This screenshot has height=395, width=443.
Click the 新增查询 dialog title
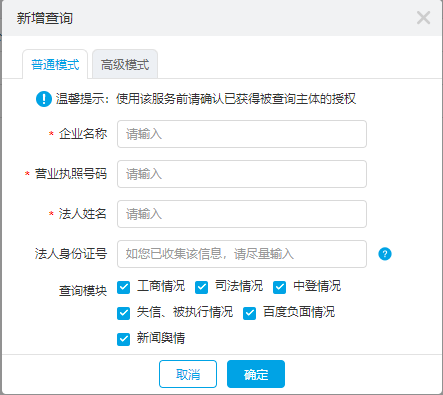[x=45, y=18]
